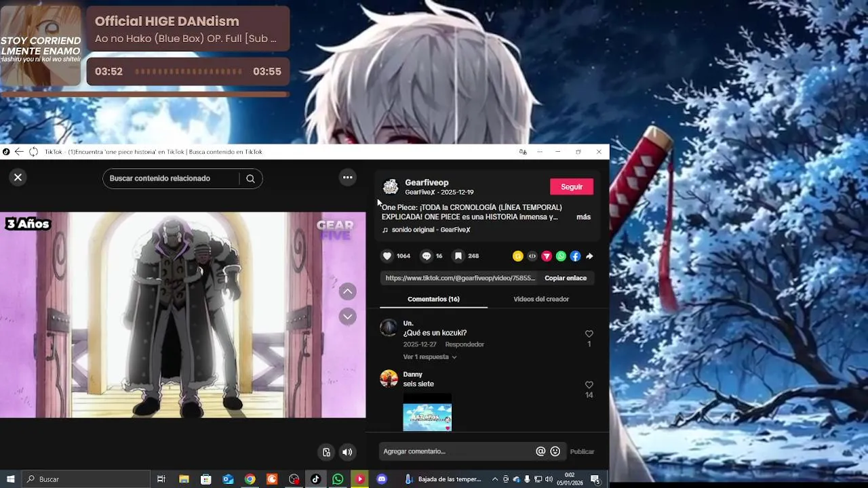Open comments via speech bubble icon

pyautogui.click(x=427, y=256)
